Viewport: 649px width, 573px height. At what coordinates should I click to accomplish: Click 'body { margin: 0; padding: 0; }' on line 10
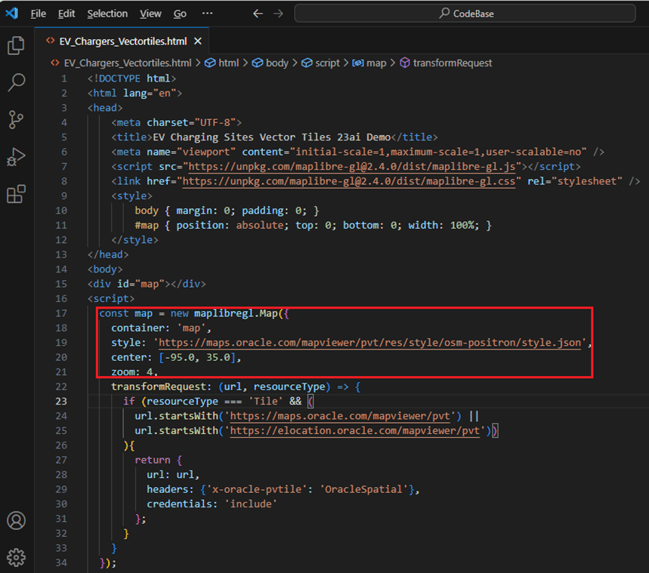[227, 211]
